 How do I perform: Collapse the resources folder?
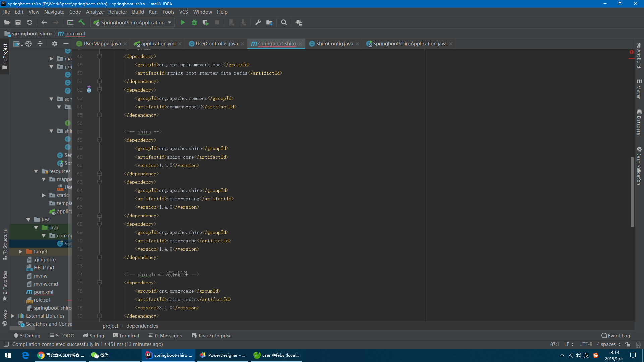(36, 171)
